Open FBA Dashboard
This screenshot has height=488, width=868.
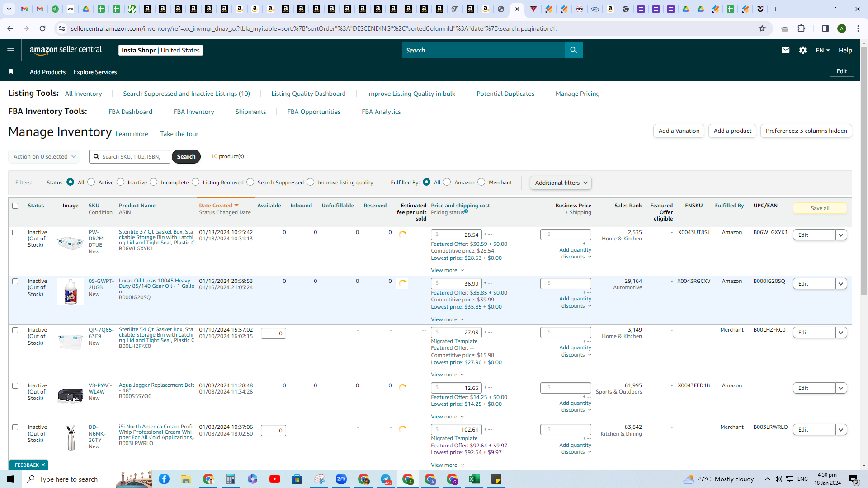(130, 112)
